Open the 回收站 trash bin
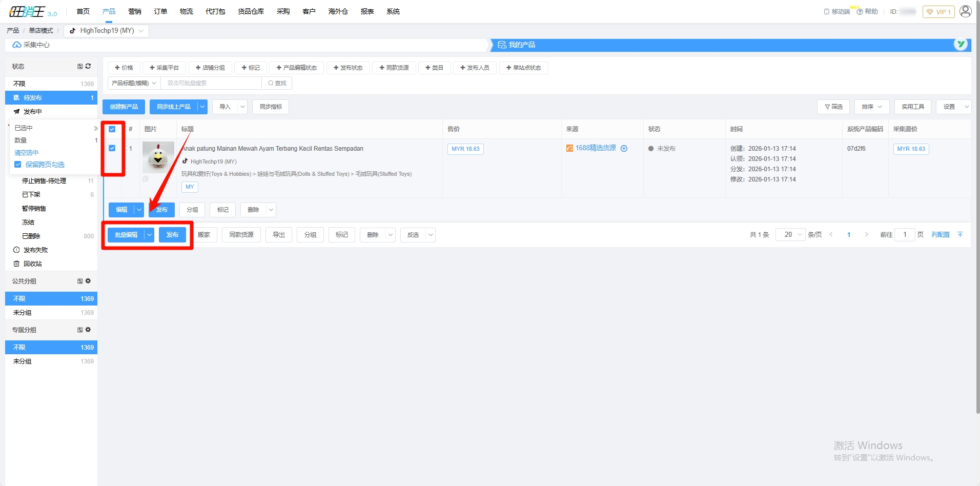 [x=32, y=264]
